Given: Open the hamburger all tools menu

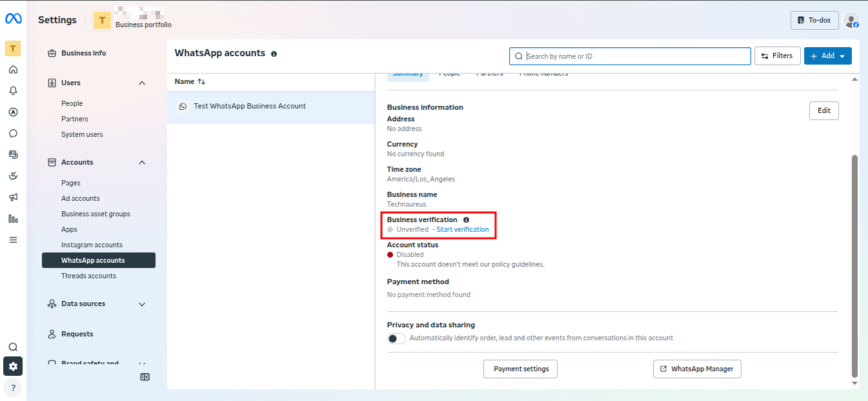Looking at the screenshot, I should pyautogui.click(x=13, y=240).
